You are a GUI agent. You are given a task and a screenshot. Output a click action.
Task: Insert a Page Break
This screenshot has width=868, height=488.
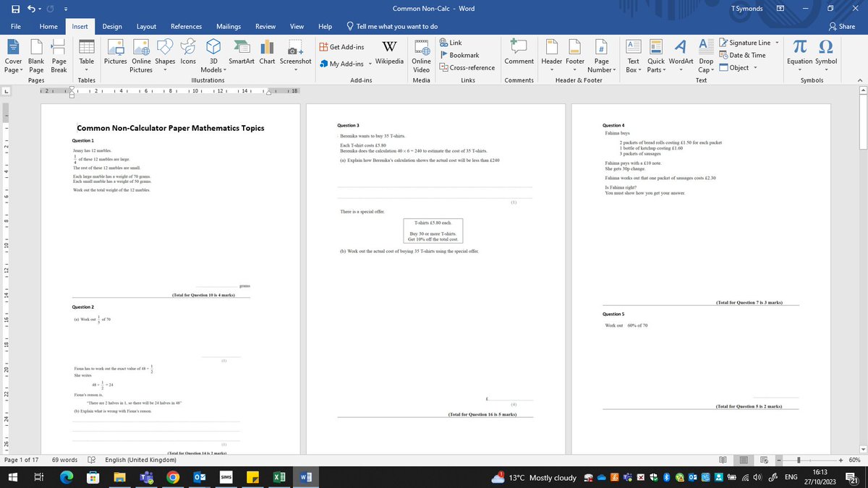click(x=59, y=56)
